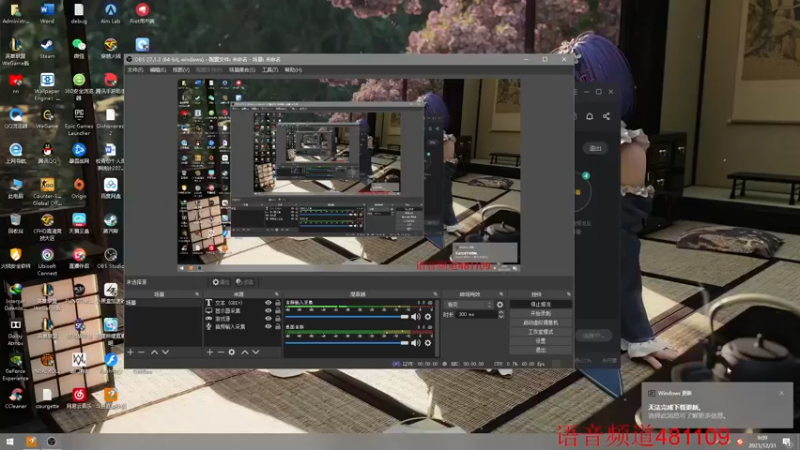
Task: Move scene down in Scenes panel
Action: (x=165, y=352)
